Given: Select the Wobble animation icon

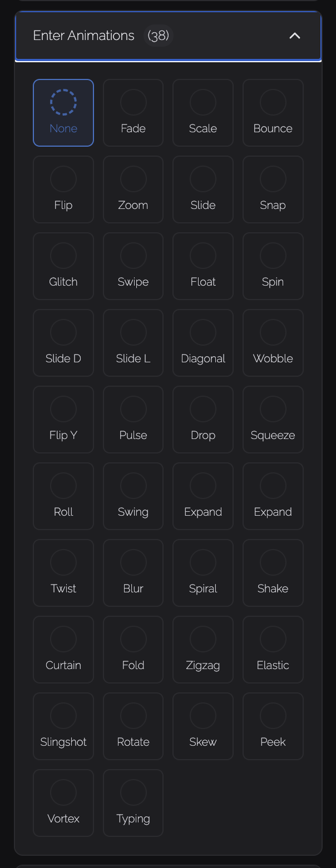Looking at the screenshot, I should pyautogui.click(x=273, y=332).
